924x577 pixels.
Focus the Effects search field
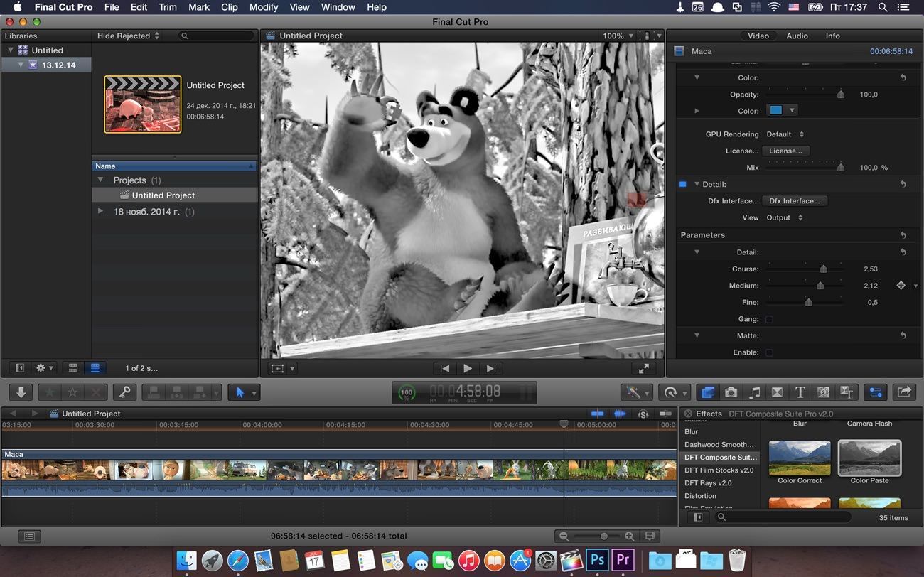782,517
